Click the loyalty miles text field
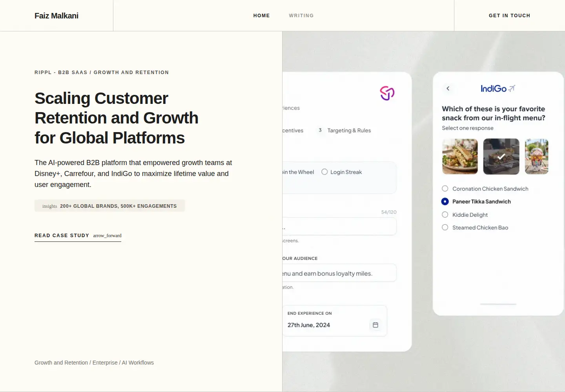 click(339, 273)
